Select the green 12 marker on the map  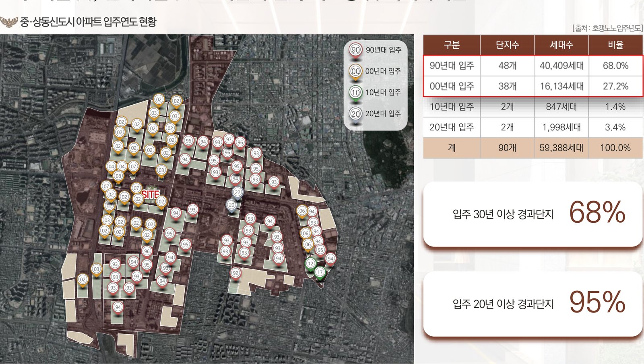click(x=310, y=265)
